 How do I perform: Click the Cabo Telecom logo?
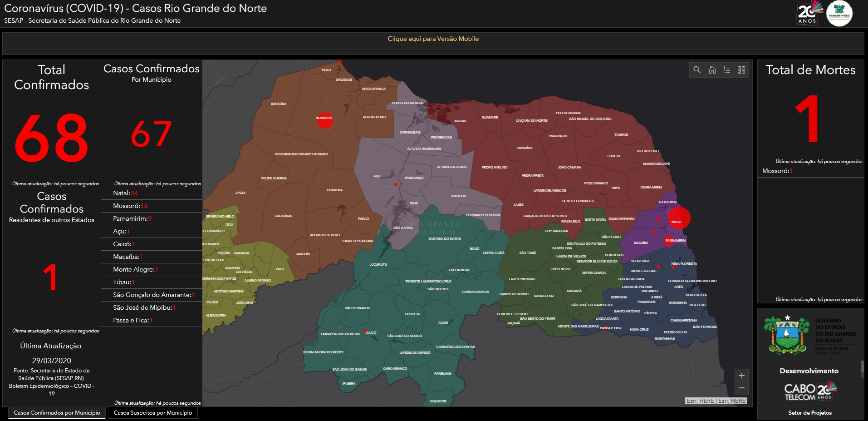[x=810, y=391]
